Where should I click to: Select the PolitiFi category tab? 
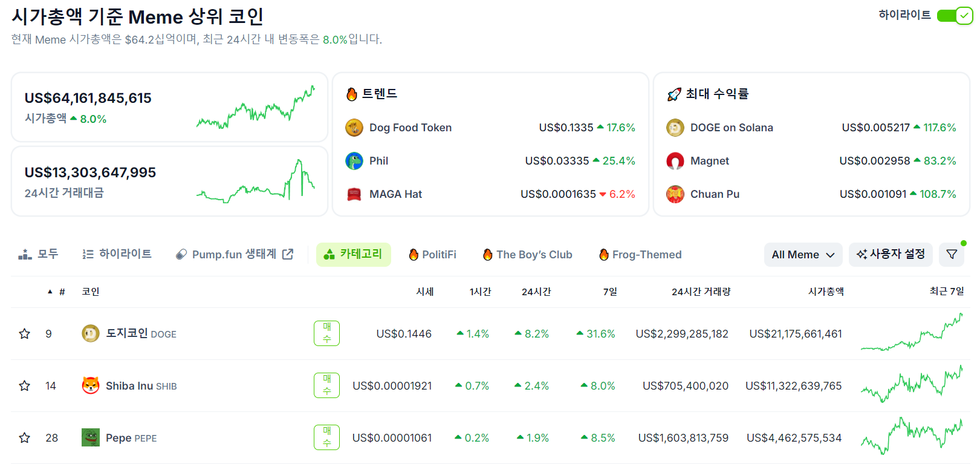click(433, 255)
